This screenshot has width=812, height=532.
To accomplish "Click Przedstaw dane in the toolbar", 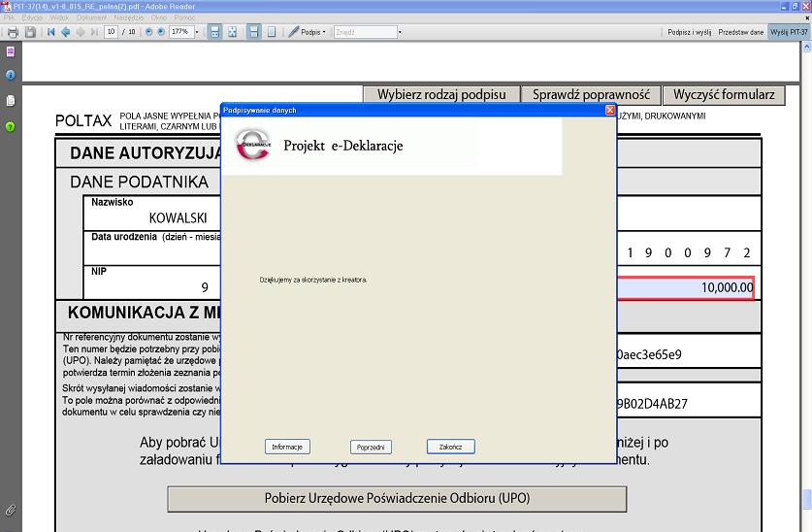I will [740, 32].
